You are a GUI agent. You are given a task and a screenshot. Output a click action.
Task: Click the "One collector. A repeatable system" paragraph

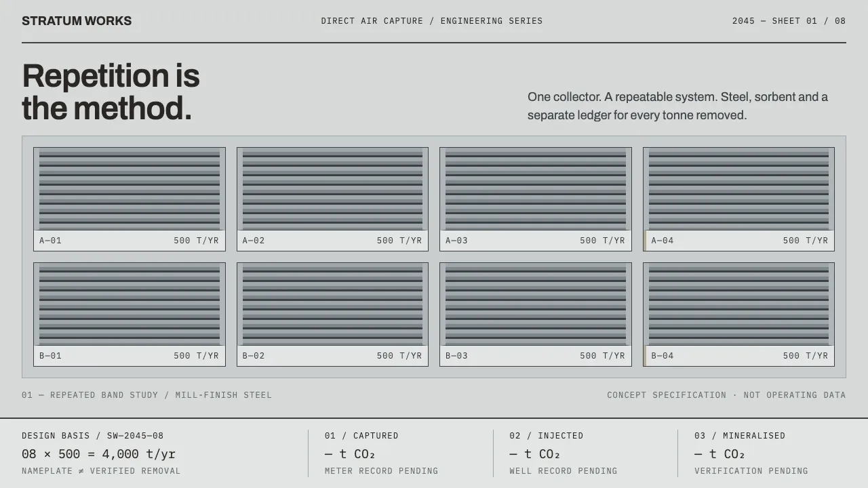click(x=678, y=106)
